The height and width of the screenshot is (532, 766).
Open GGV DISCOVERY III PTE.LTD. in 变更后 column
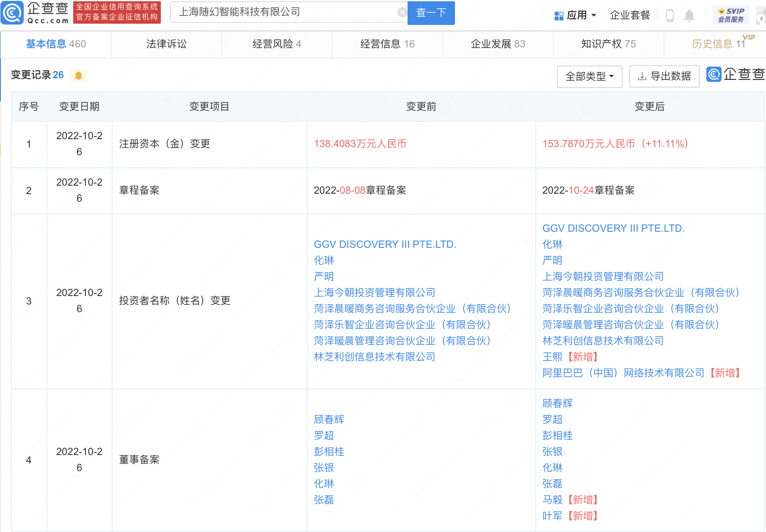[613, 228]
